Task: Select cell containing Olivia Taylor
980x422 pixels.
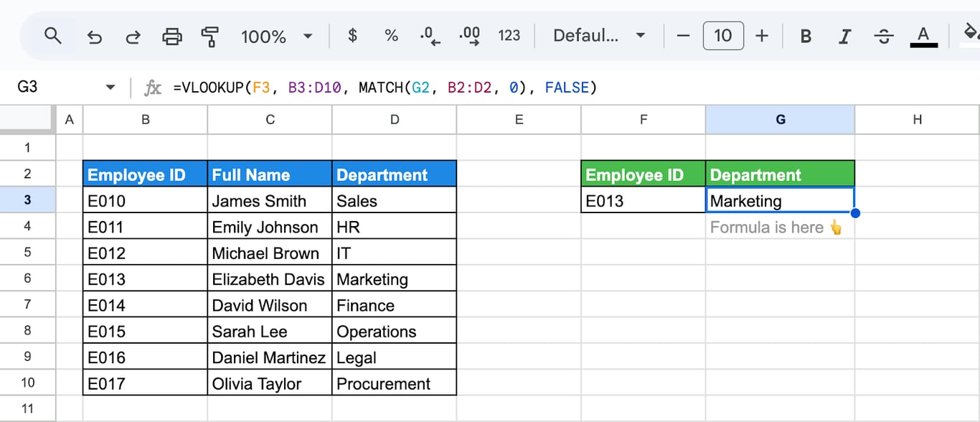Action: pos(270,383)
